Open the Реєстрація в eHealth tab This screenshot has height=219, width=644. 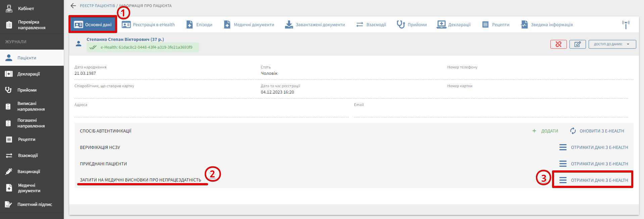pos(148,25)
